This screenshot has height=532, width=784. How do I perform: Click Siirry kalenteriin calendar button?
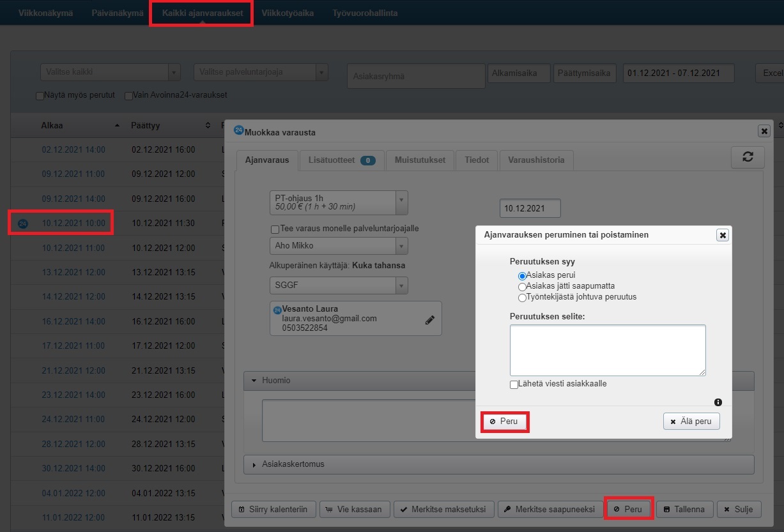[273, 509]
